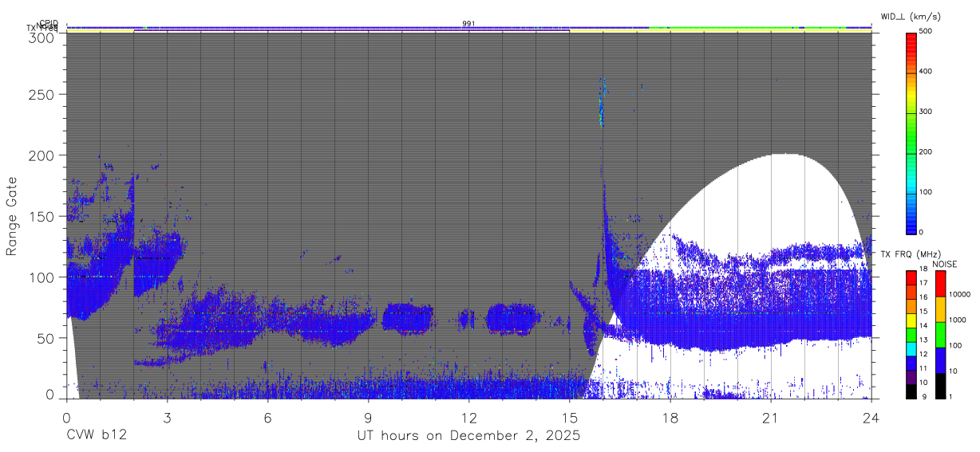Click the 500 label on the WID colorbar

click(x=927, y=31)
